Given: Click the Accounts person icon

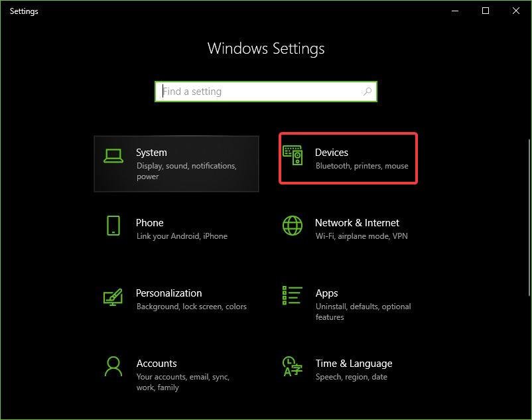Looking at the screenshot, I should 113,366.
